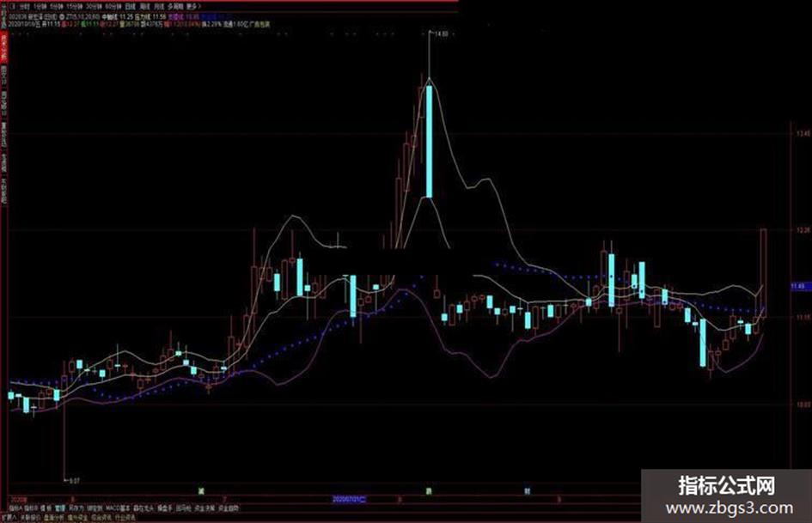812x523 pixels.
Task: Switch to the 日线 daily chart tab
Action: (130, 7)
